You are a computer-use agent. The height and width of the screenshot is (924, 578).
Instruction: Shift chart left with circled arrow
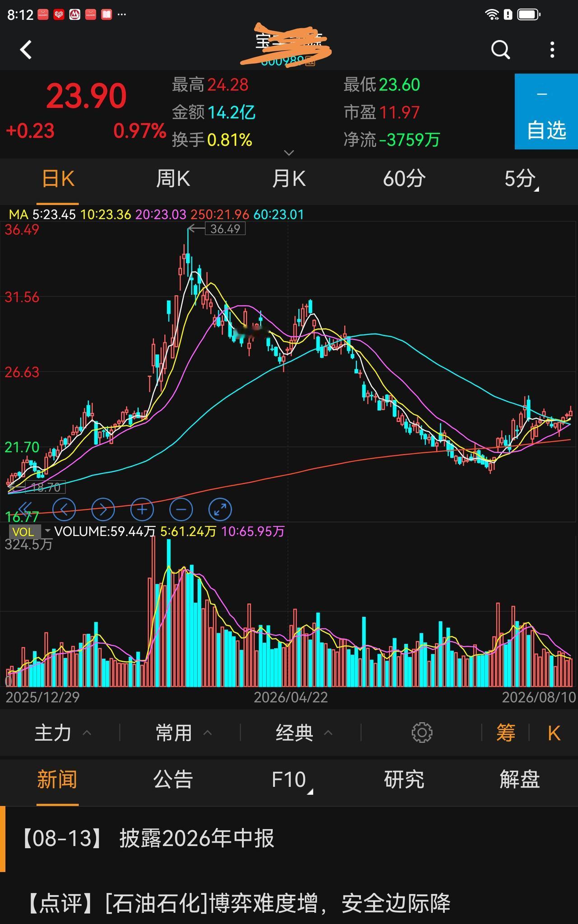point(64,510)
